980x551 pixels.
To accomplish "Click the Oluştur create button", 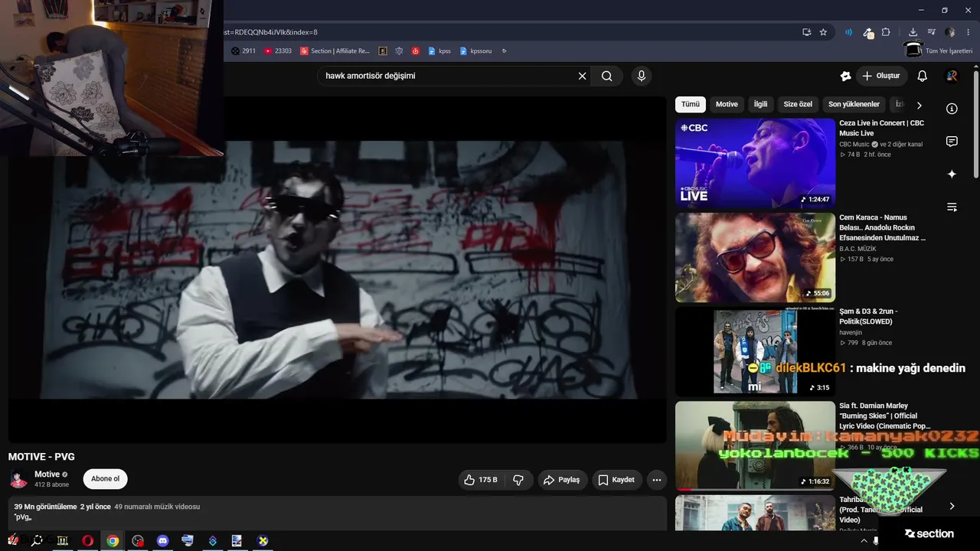I will pos(881,76).
